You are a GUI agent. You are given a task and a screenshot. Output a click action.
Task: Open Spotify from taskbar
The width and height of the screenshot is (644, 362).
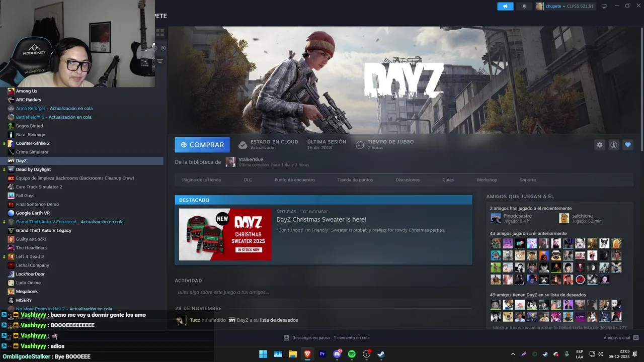(352, 354)
